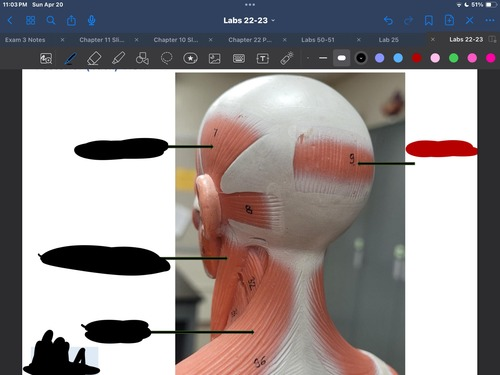Start audio recording with microphone icon

(92, 21)
